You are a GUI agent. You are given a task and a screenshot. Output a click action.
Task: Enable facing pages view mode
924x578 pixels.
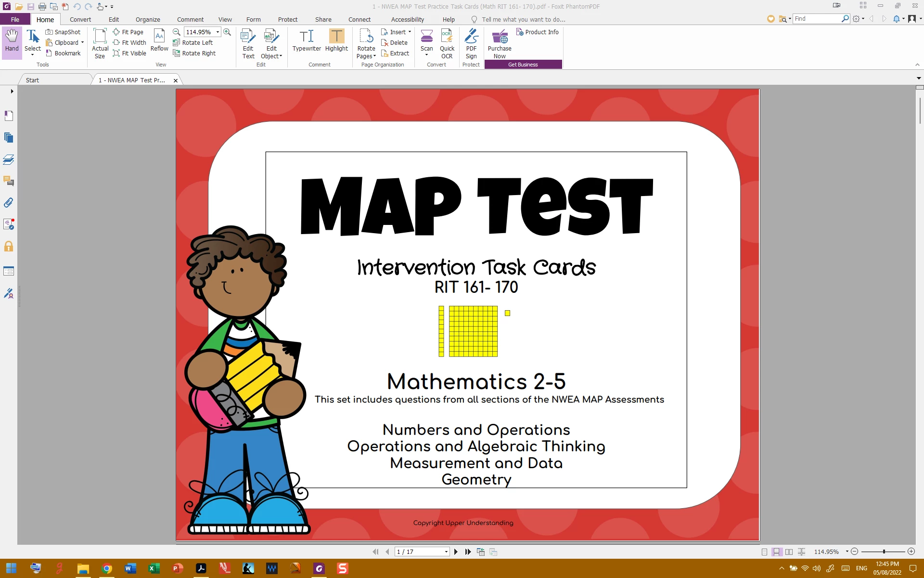[x=789, y=552]
